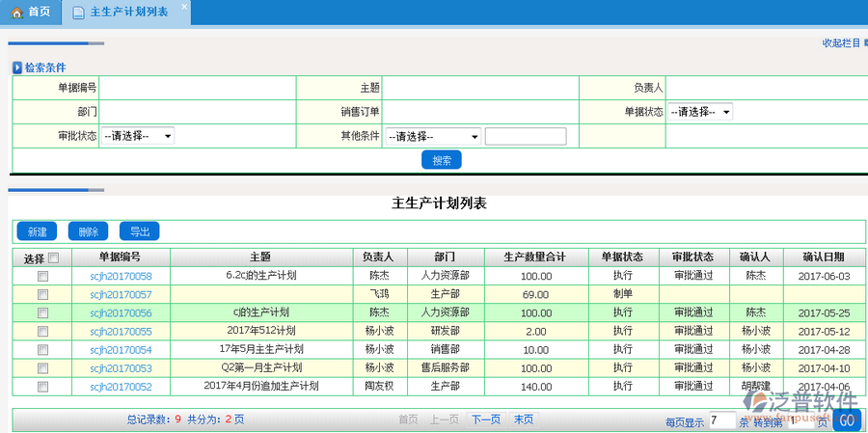Click the home icon in 首页 tab
This screenshot has width=868, height=433.
coord(17,13)
